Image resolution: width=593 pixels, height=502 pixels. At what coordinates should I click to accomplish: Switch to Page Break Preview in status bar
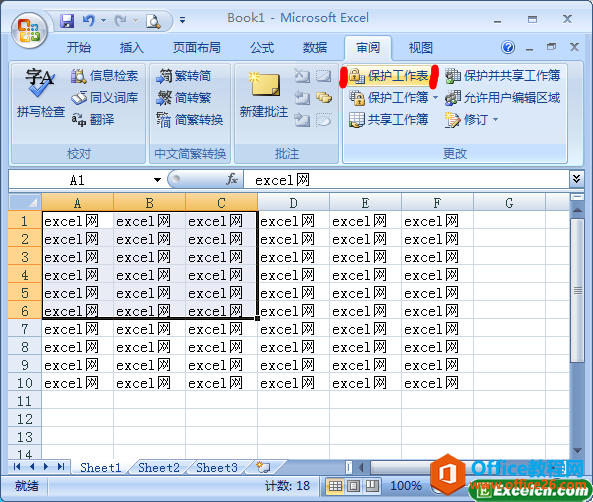[x=372, y=486]
